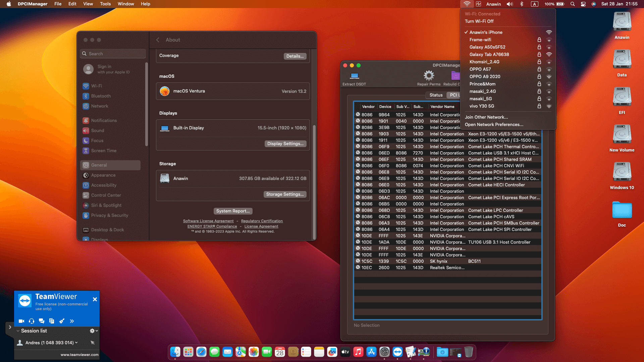
Task: Start a video call in TeamViewer
Action: [x=21, y=321]
